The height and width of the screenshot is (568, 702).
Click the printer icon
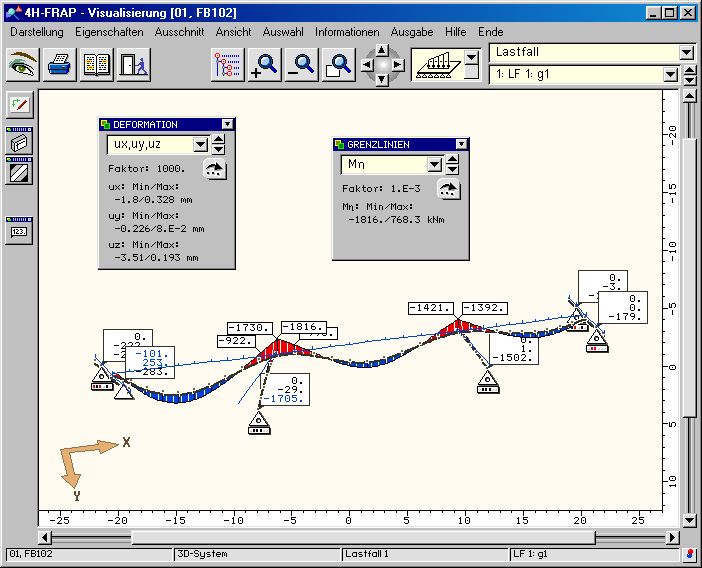click(x=61, y=65)
